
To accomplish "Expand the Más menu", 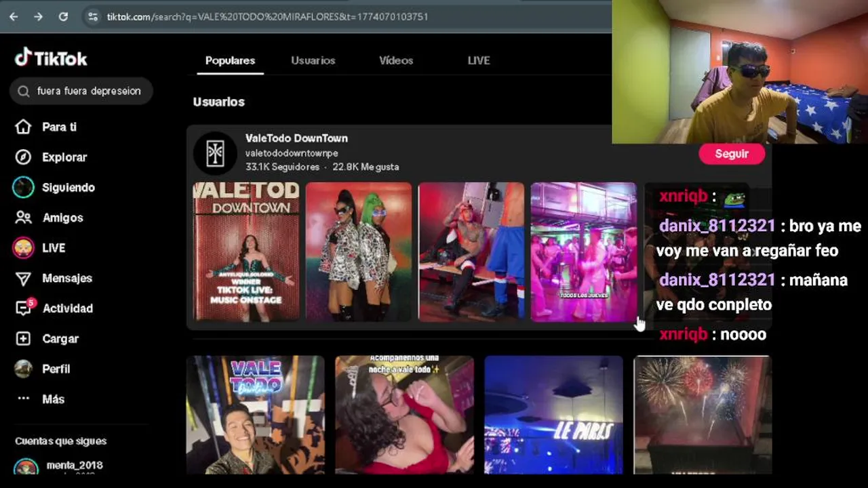I will [x=53, y=399].
